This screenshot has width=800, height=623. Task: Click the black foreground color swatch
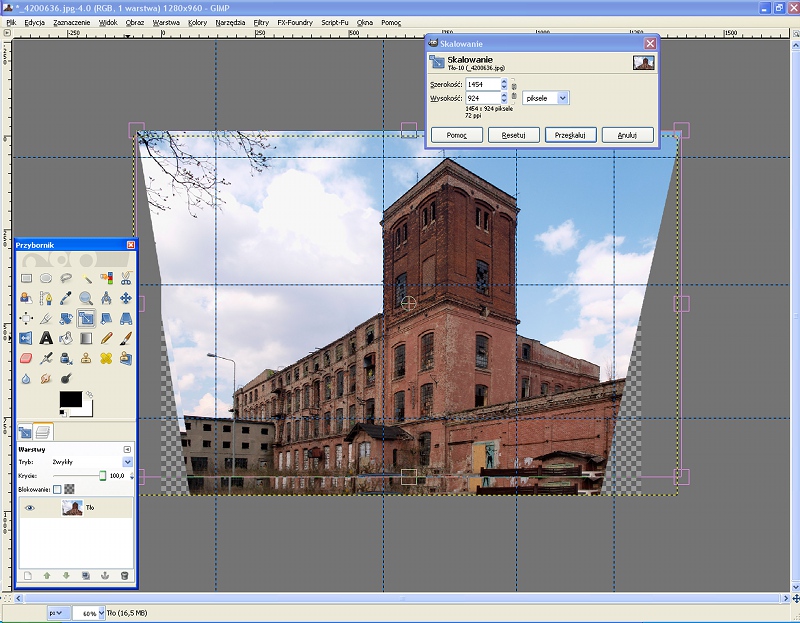[x=71, y=399]
